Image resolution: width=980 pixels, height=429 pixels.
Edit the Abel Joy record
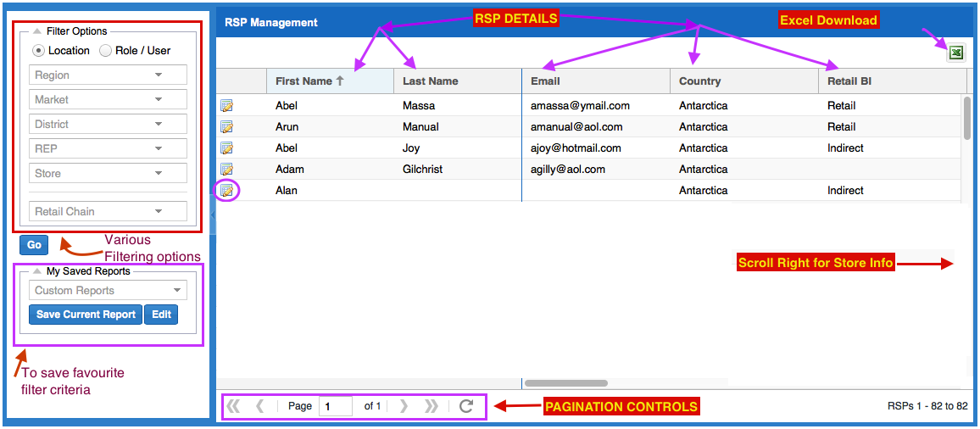point(227,148)
